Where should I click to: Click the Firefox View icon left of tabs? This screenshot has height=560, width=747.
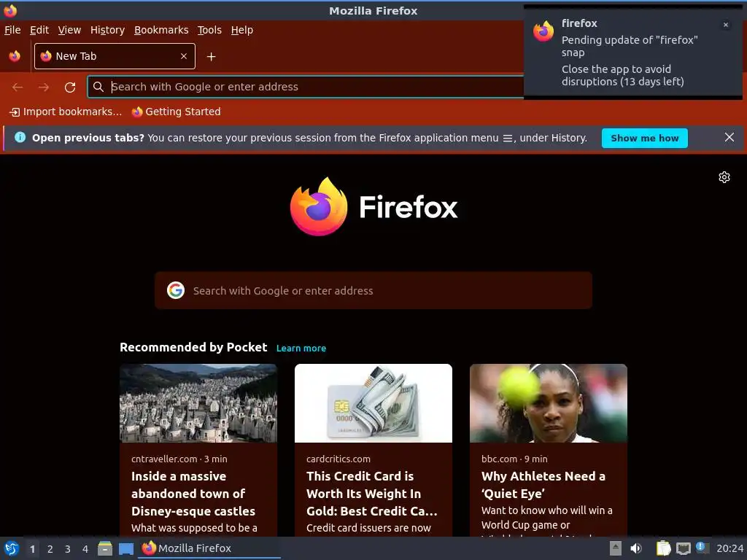click(x=15, y=56)
